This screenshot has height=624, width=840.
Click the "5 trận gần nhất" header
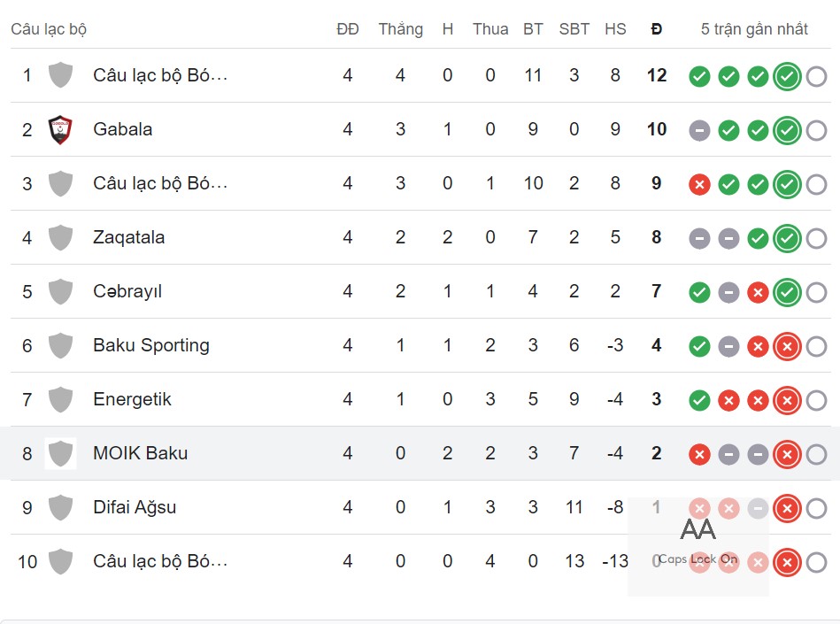[x=754, y=29]
